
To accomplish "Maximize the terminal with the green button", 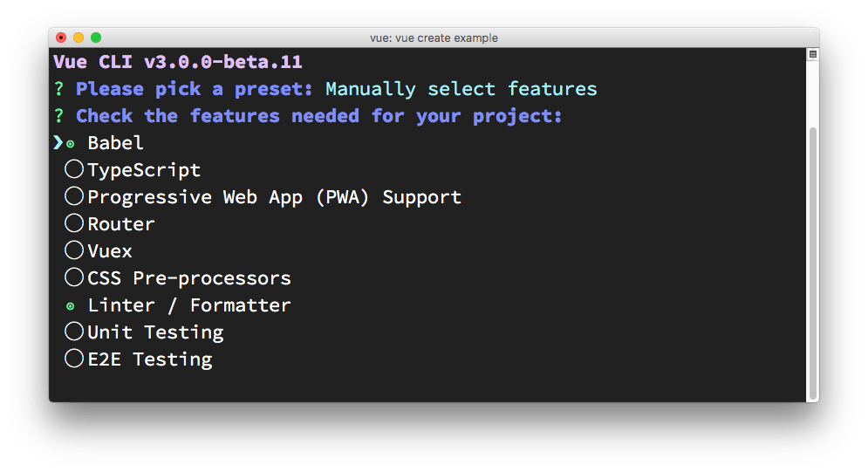I will [96, 38].
